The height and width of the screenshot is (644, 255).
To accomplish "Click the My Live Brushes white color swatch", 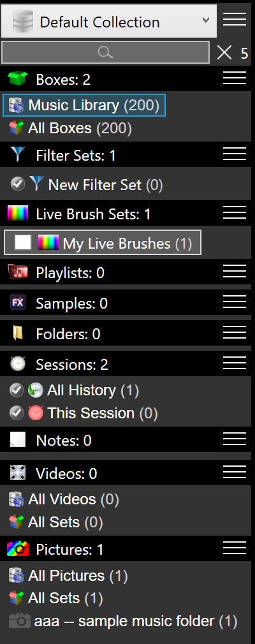I will point(23,242).
